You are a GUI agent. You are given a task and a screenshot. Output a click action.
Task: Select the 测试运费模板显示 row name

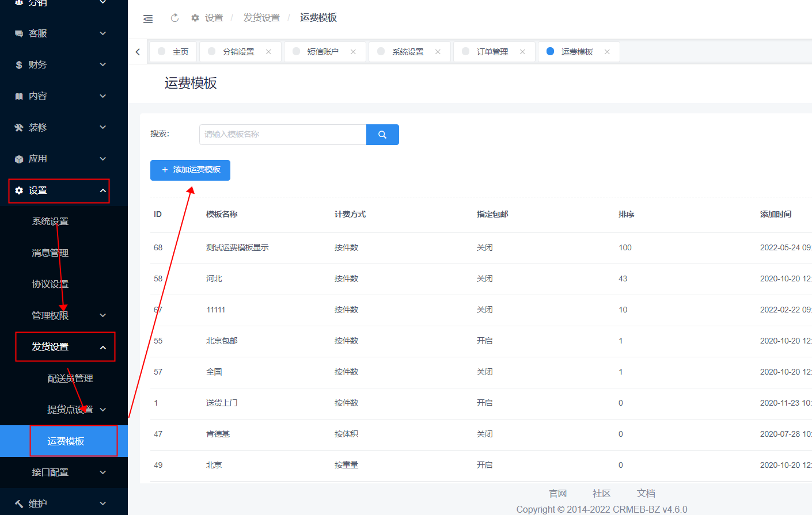[x=237, y=247]
